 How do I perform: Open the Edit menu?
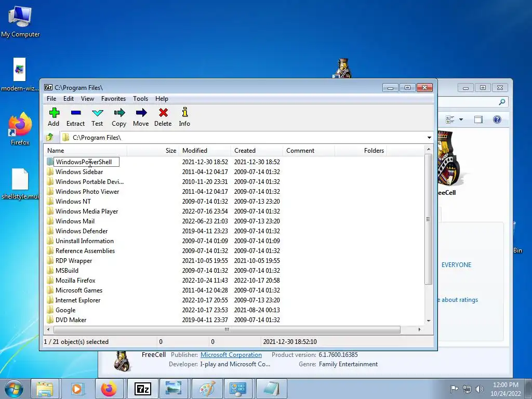click(x=69, y=98)
